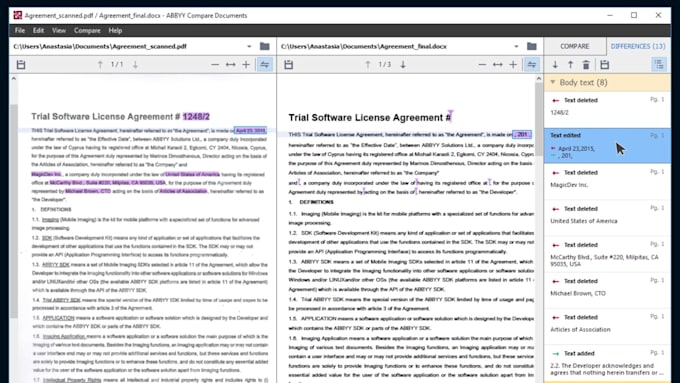Viewport: 680px width, 383px height.
Task: Click highlighted 1248/2 in left document title
Action: point(196,117)
